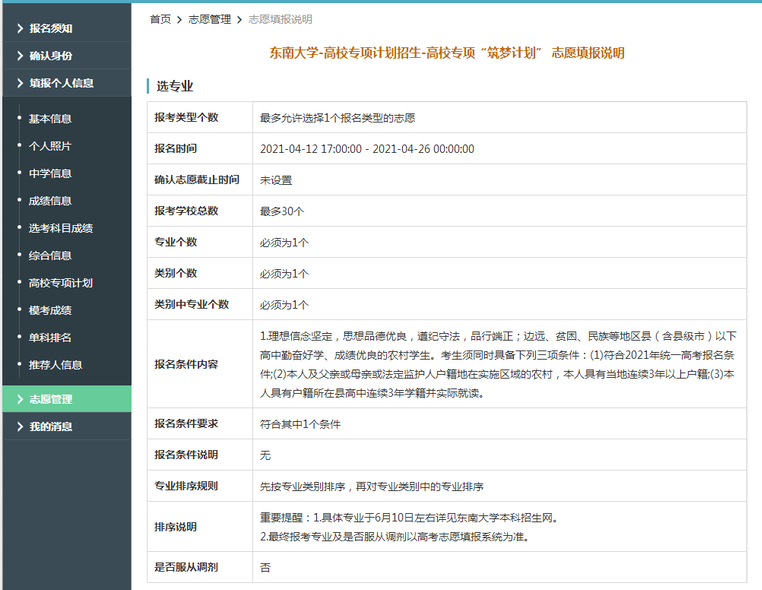Image resolution: width=762 pixels, height=590 pixels.
Task: Go to 模考成绩 sidebar item
Action: point(50,311)
